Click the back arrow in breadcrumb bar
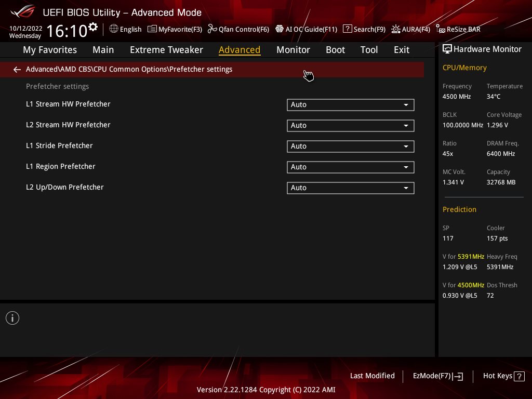532x399 pixels. 17,70
